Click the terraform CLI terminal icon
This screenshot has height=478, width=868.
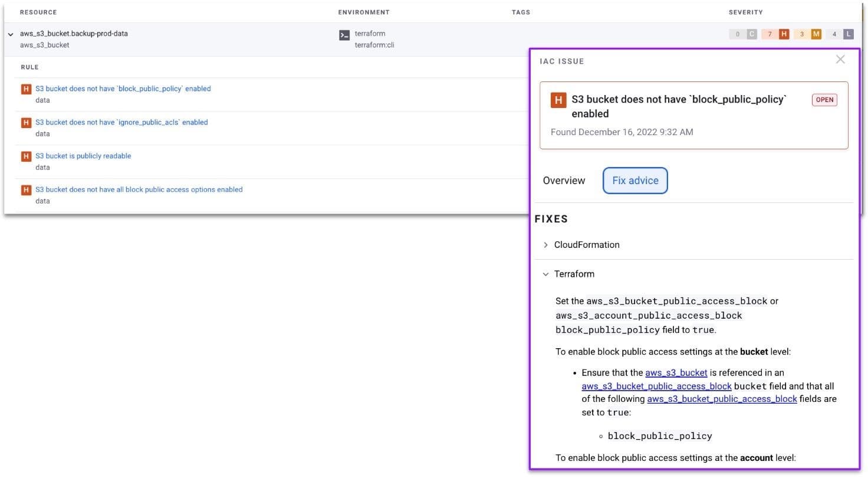pos(344,35)
